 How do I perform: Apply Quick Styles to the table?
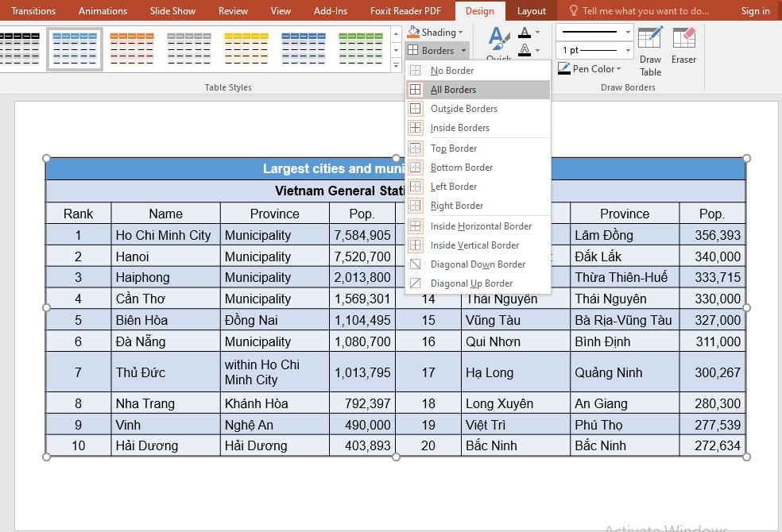(x=498, y=40)
